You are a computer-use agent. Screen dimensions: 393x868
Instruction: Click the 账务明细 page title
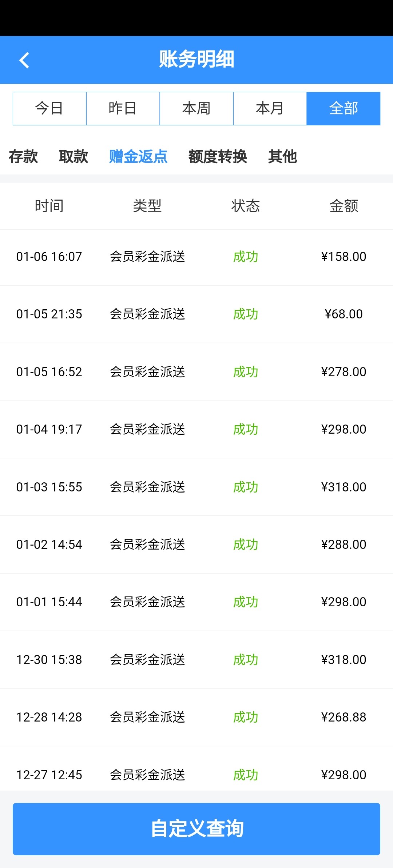[x=196, y=60]
